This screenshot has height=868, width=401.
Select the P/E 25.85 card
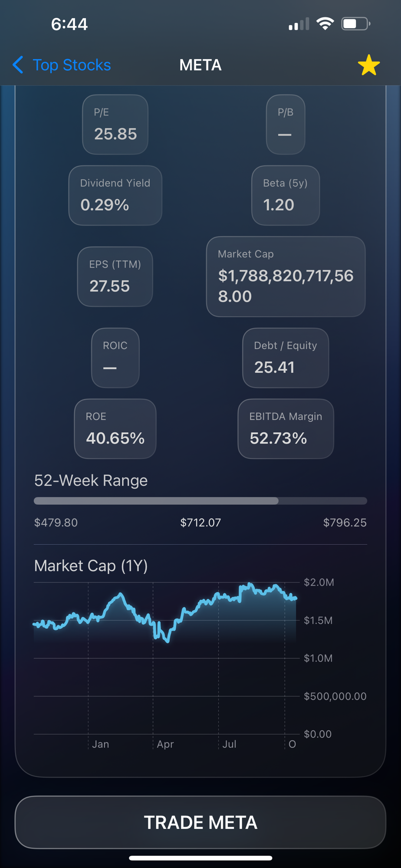click(x=115, y=125)
